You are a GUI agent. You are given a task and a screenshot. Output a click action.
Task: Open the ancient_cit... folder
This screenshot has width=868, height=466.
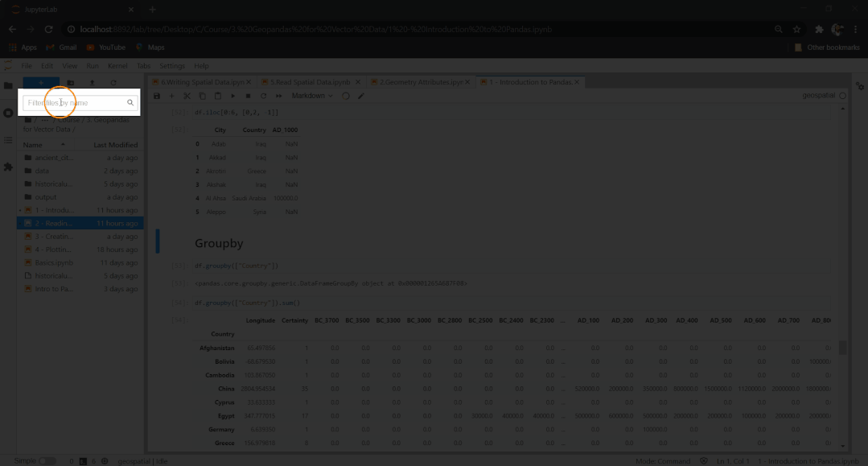(x=80, y=158)
